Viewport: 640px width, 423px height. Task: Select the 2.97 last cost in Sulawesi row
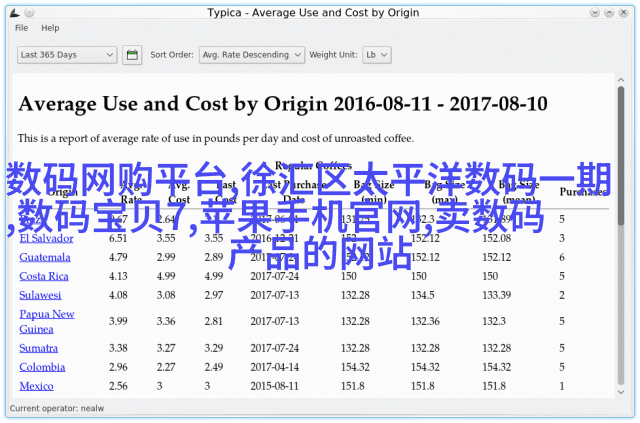click(x=214, y=295)
